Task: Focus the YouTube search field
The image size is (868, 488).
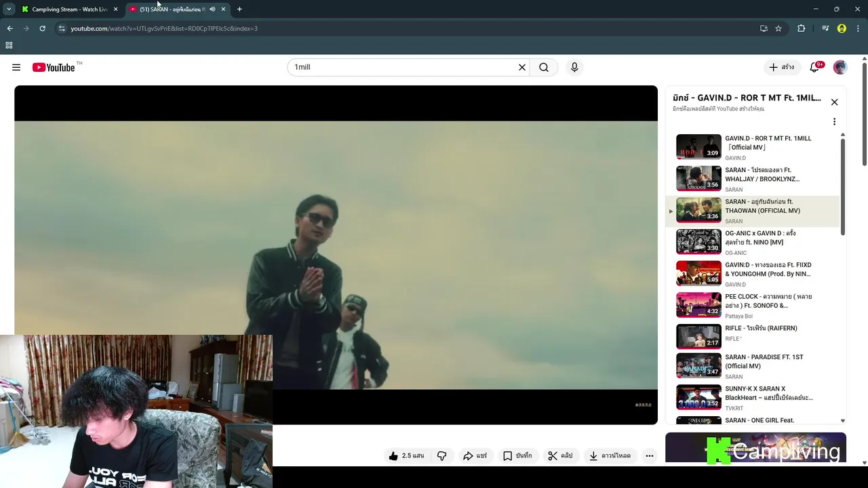Action: tap(403, 67)
